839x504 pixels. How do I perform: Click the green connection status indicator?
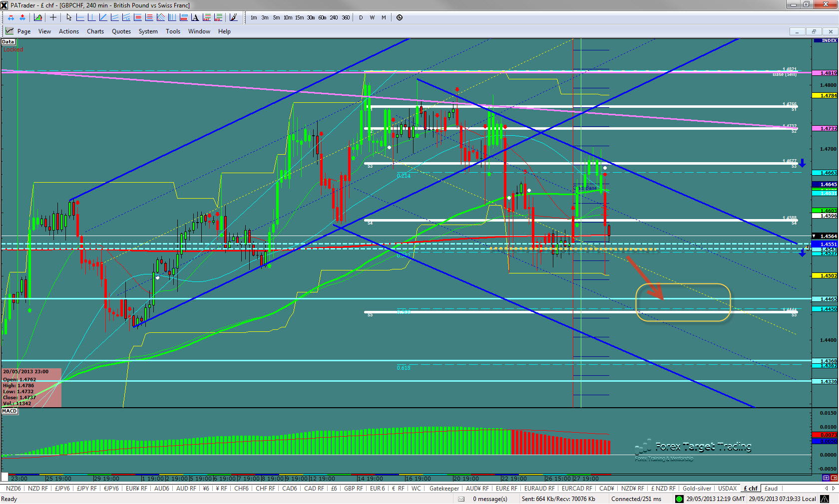679,499
